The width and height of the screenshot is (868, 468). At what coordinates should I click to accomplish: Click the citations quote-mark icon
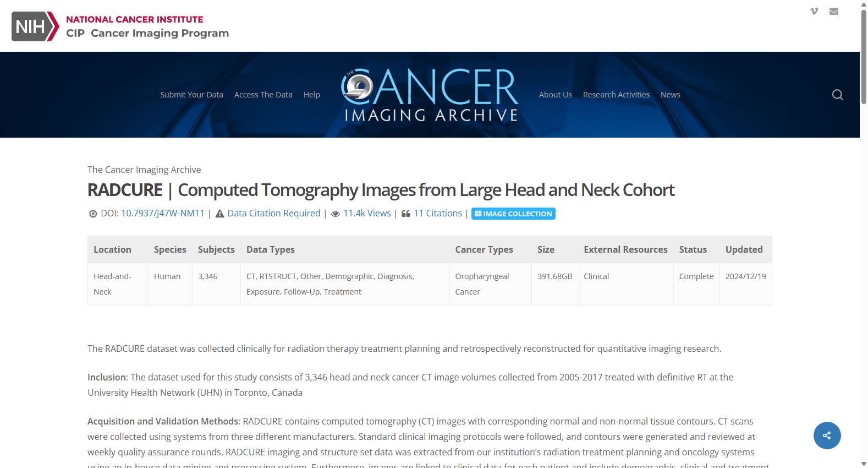pos(406,214)
